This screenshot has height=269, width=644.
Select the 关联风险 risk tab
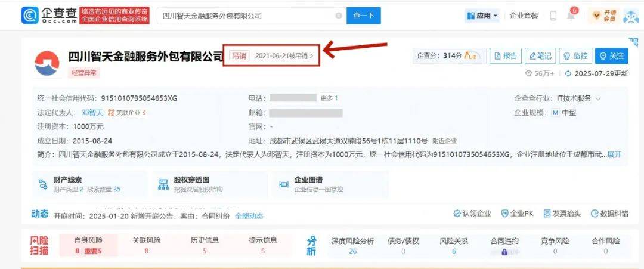tap(146, 245)
